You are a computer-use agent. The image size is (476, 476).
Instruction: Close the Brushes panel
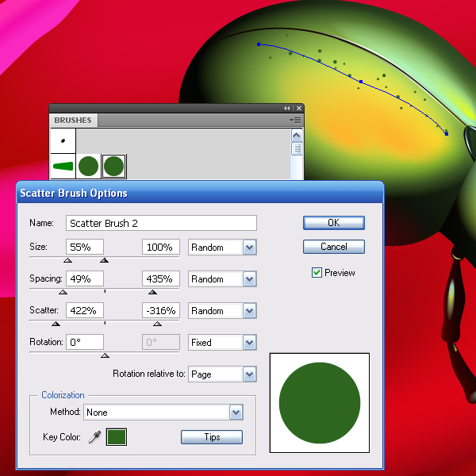point(299,109)
